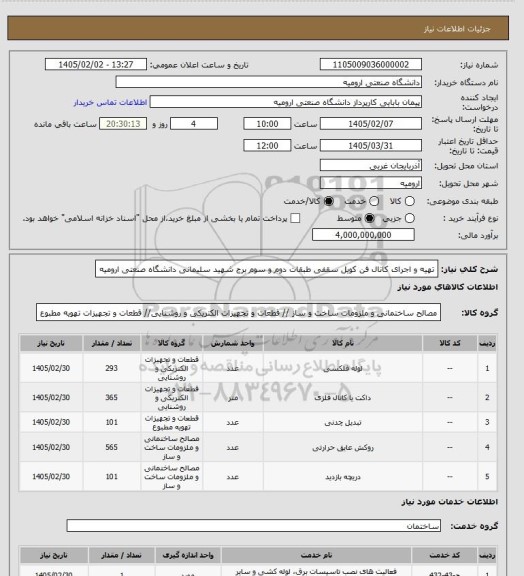Viewport: 524px width, 576px height.
Task: Click the quantity cell 293
Action: (x=112, y=368)
